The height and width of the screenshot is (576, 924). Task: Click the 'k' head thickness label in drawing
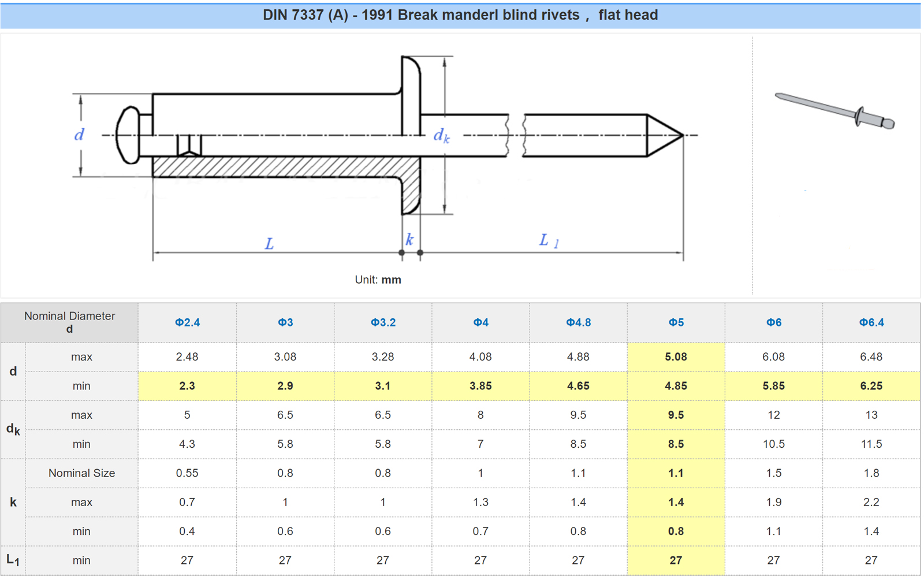409,239
